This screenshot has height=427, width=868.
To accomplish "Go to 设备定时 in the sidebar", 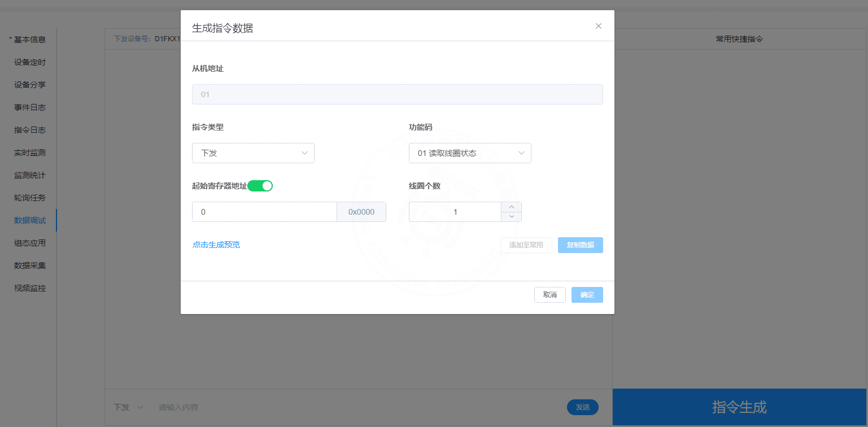I will point(30,62).
